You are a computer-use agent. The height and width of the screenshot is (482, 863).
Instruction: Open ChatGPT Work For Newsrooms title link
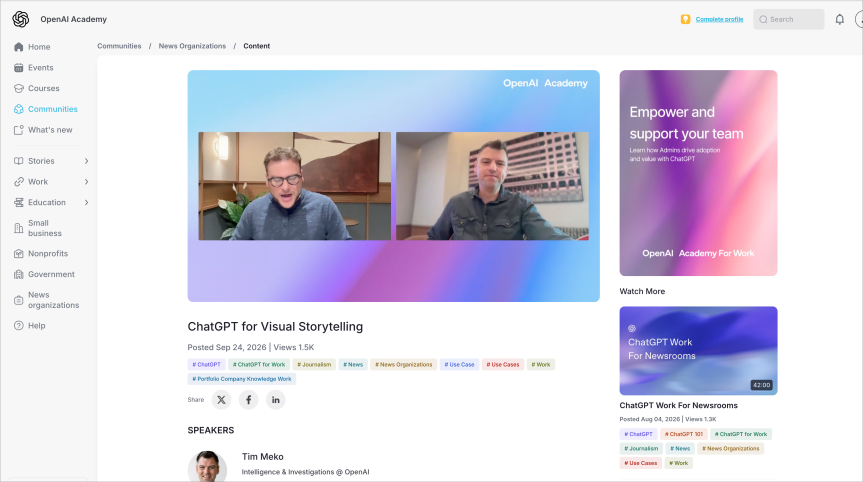[679, 406]
